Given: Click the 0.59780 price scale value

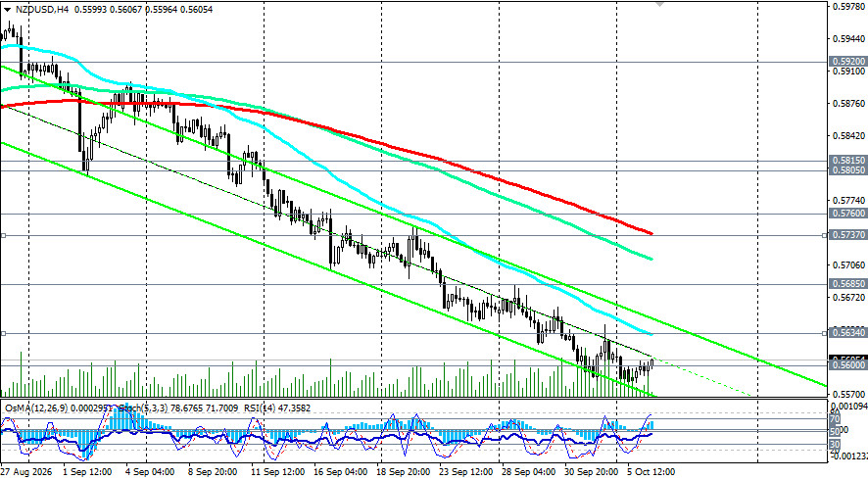Looking at the screenshot, I should (848, 7).
